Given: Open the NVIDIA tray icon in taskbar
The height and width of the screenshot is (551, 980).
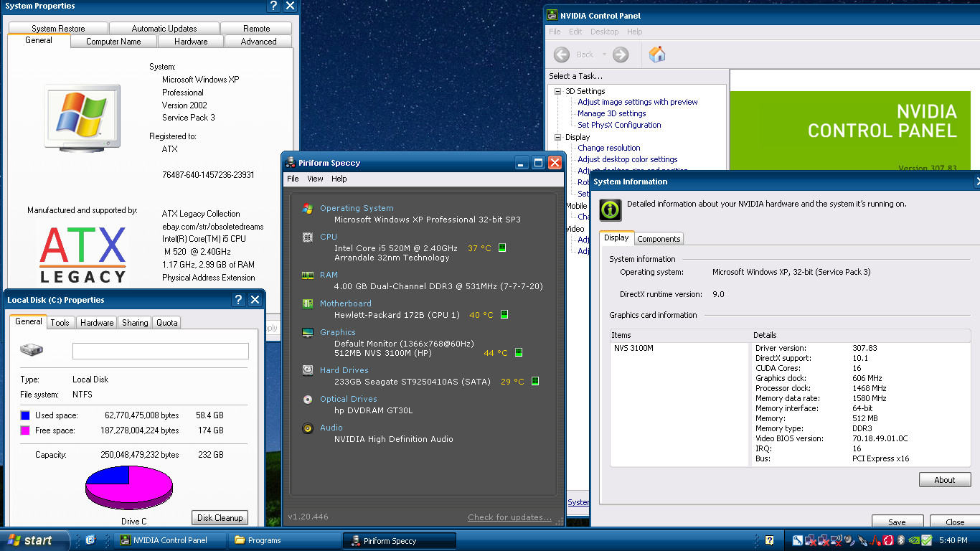Looking at the screenshot, I should [914, 540].
